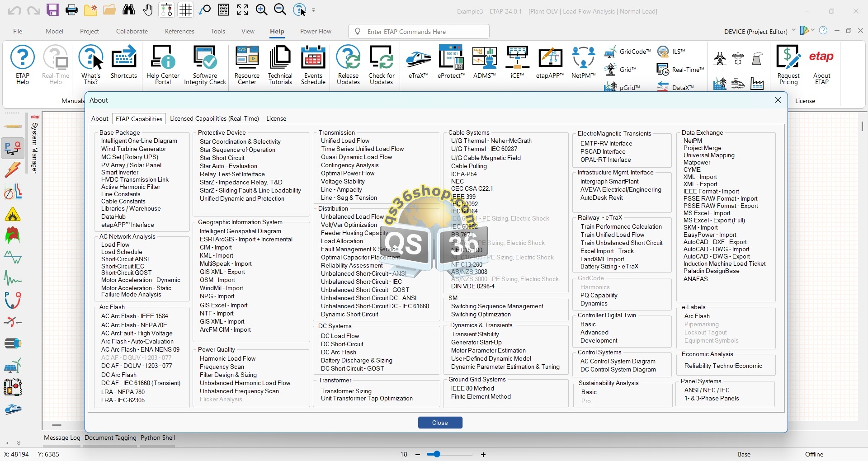
Task: Click "Unified Load Flow" under Transmission
Action: click(345, 141)
